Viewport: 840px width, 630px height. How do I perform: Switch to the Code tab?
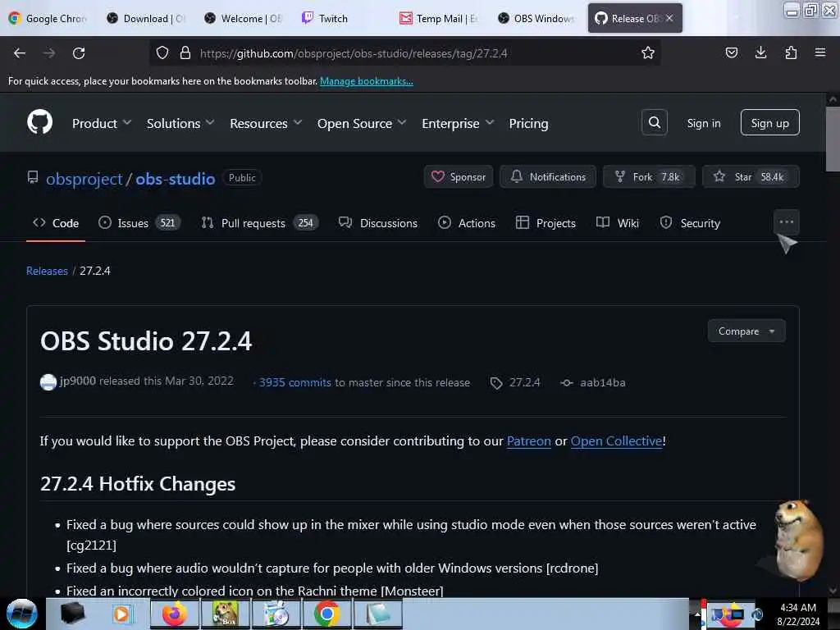pyautogui.click(x=56, y=223)
